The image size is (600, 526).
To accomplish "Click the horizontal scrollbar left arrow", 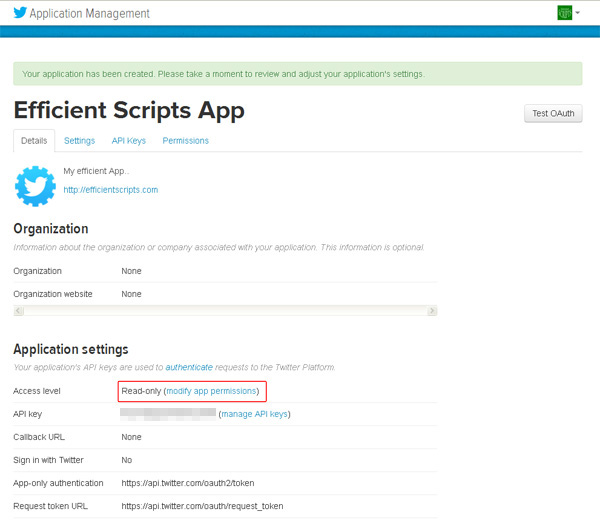I will coord(18,311).
